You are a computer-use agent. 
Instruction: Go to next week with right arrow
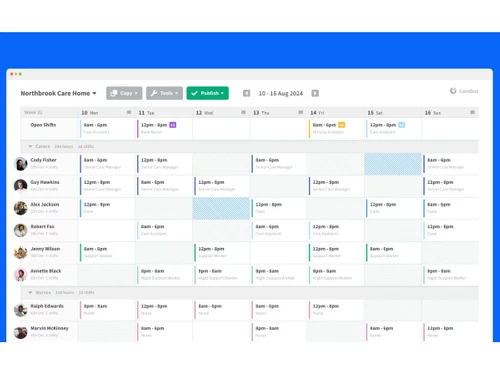coord(315,93)
